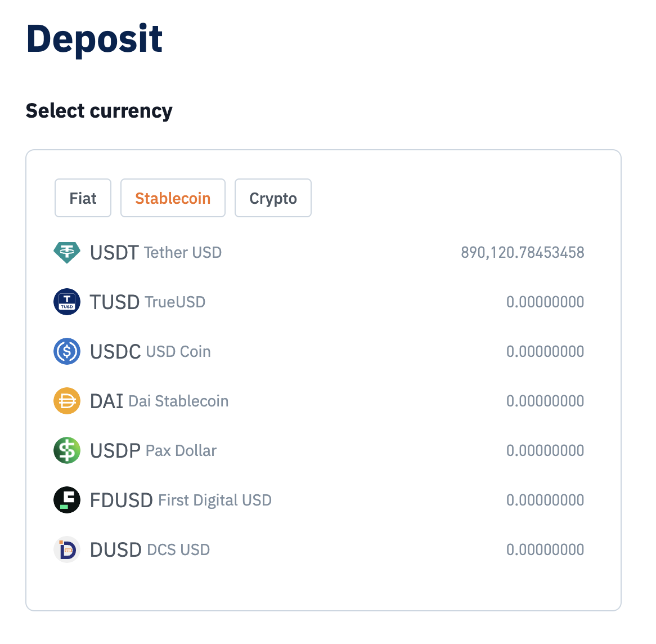Screen dimensions: 656x644
Task: Pick USDC USD Coin label
Action: click(151, 351)
